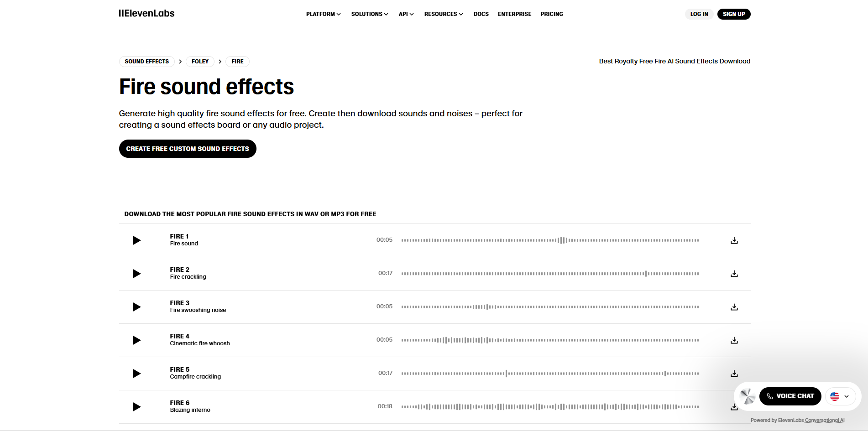The image size is (868, 431).
Task: Play the Fire 1 sound effect
Action: pos(136,240)
